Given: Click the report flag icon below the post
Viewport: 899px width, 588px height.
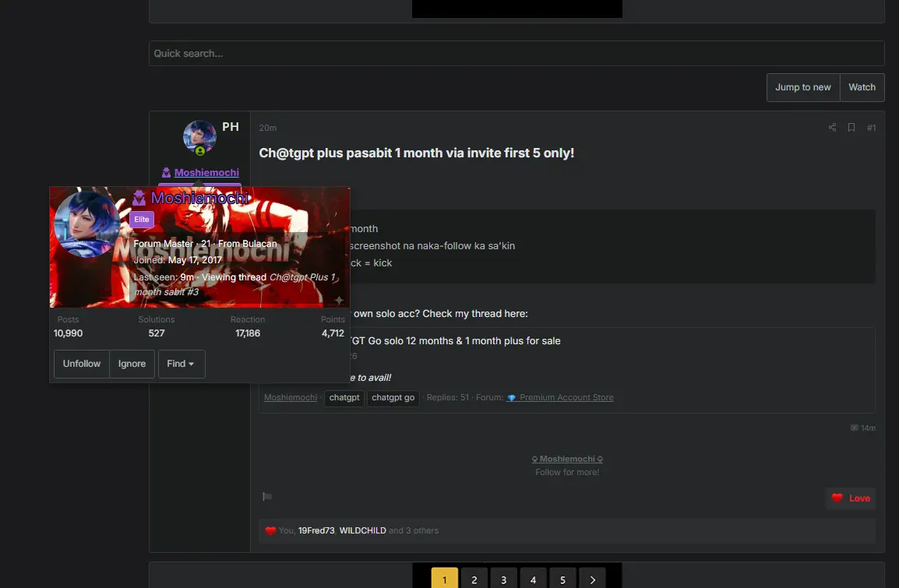Looking at the screenshot, I should [267, 496].
